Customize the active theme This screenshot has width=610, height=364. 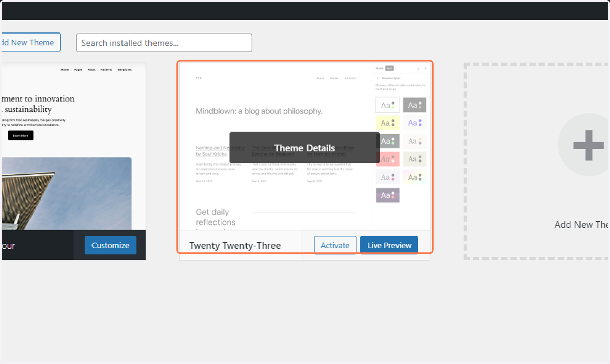coord(110,245)
